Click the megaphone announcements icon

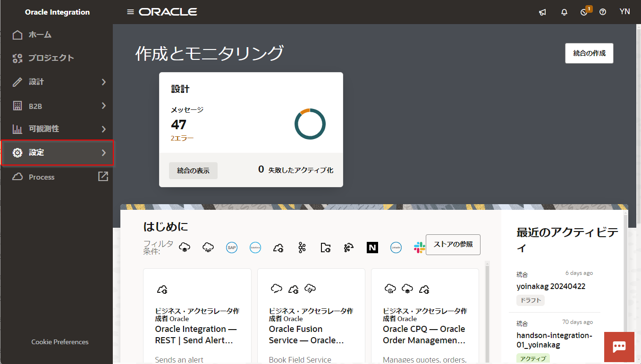coord(542,12)
